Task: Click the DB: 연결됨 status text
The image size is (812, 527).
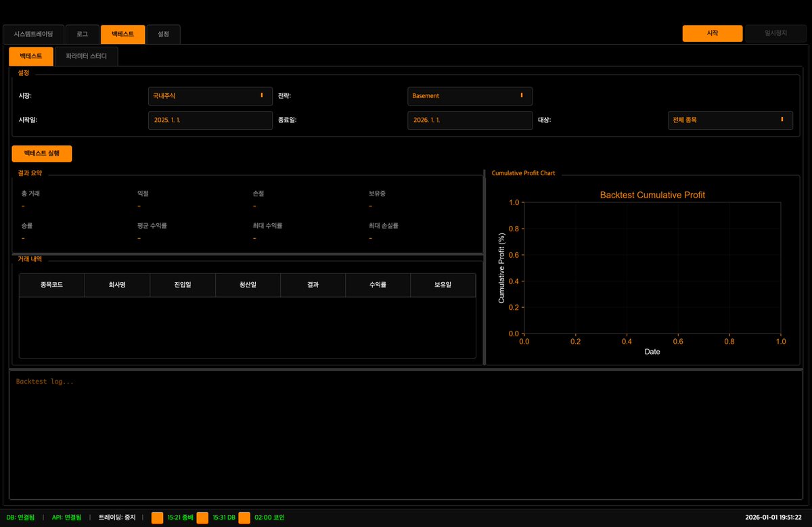Action: point(21,518)
